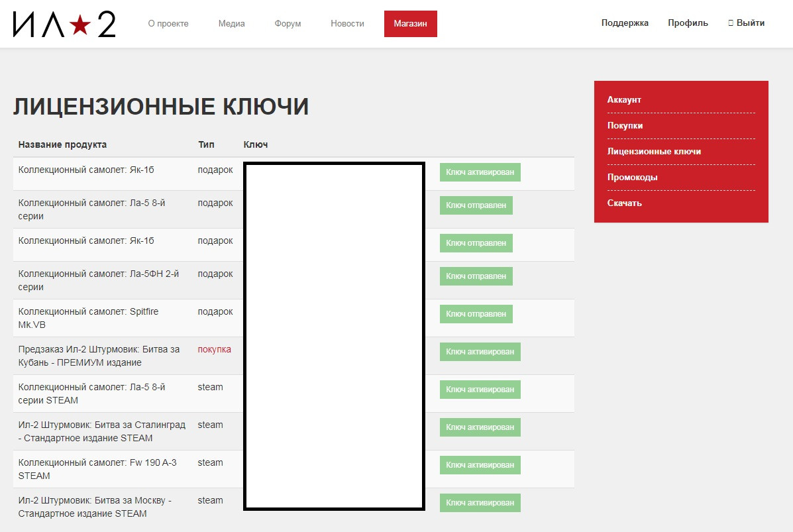Viewport: 793px width, 532px height.
Task: Click steam type in the Битва за Москву row
Action: [x=211, y=500]
